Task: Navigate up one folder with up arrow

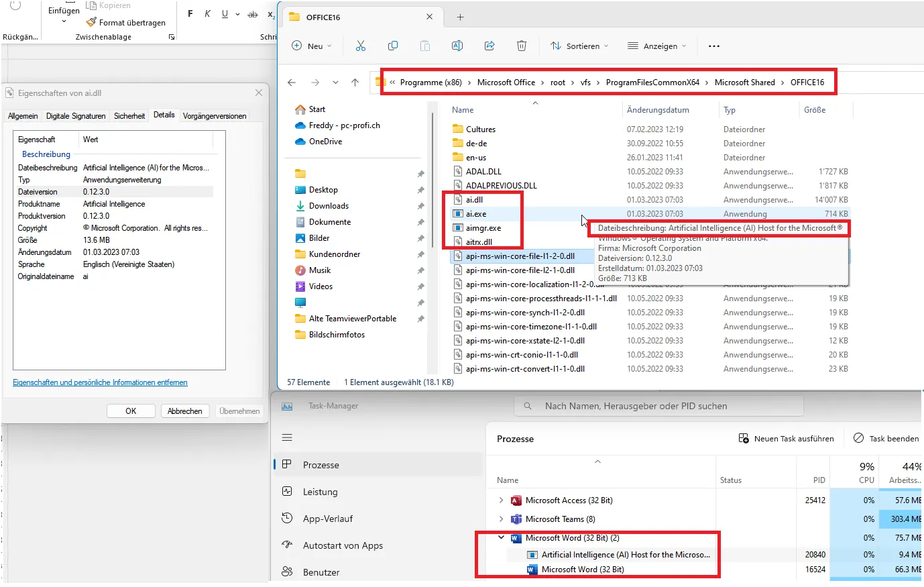Action: coord(355,83)
